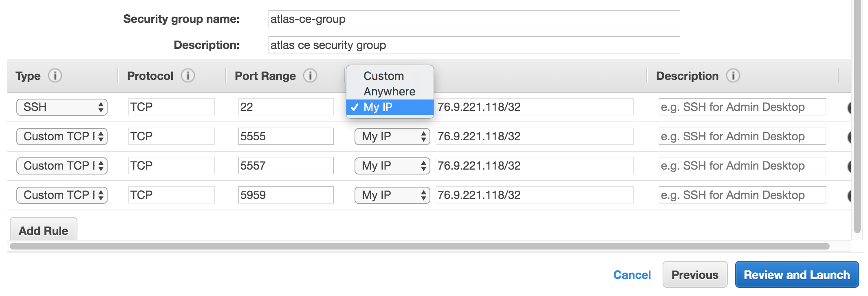868x296 pixels.
Task: Click the port range field containing 5557
Action: pos(286,166)
